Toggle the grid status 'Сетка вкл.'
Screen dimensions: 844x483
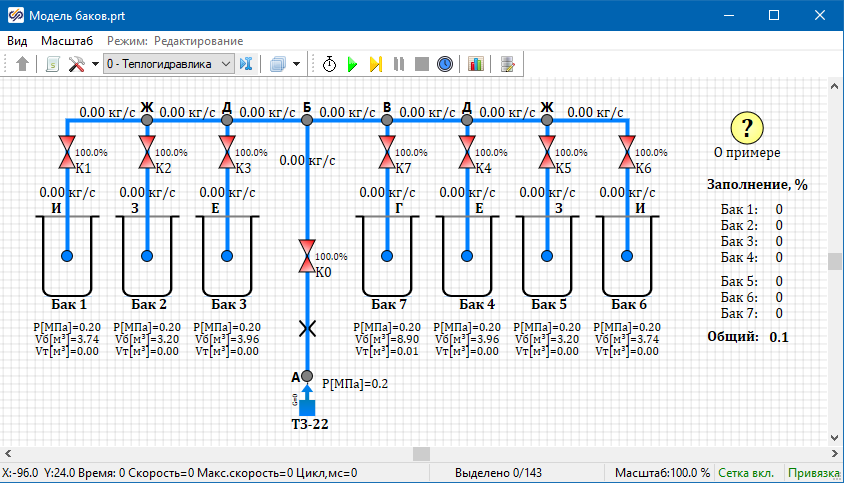click(748, 473)
